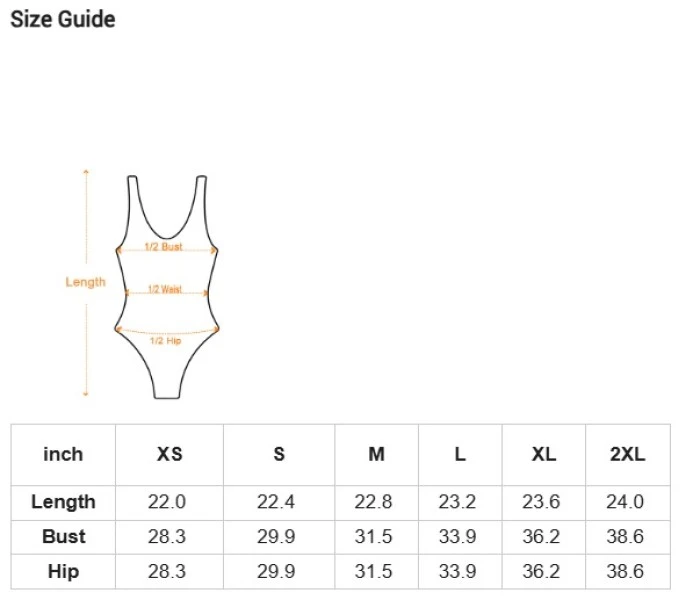Click the 1/2 Waist label on diagram
Screen dimensions: 693x600
[164, 289]
